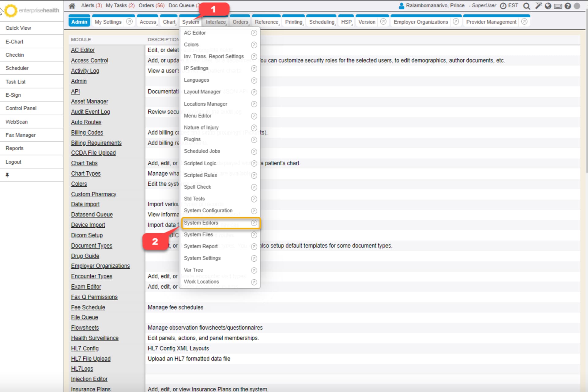Click the globe icon in header
The width and height of the screenshot is (588, 392).
[x=548, y=6]
